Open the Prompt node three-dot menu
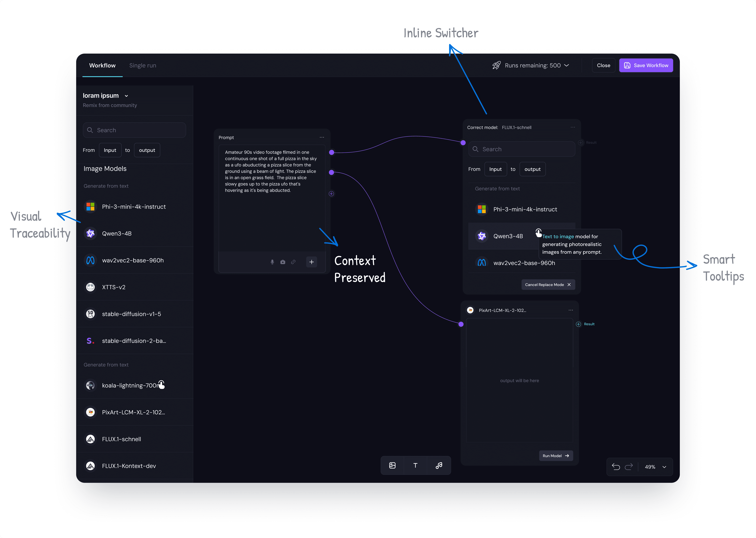This screenshot has width=756, height=538. [322, 137]
